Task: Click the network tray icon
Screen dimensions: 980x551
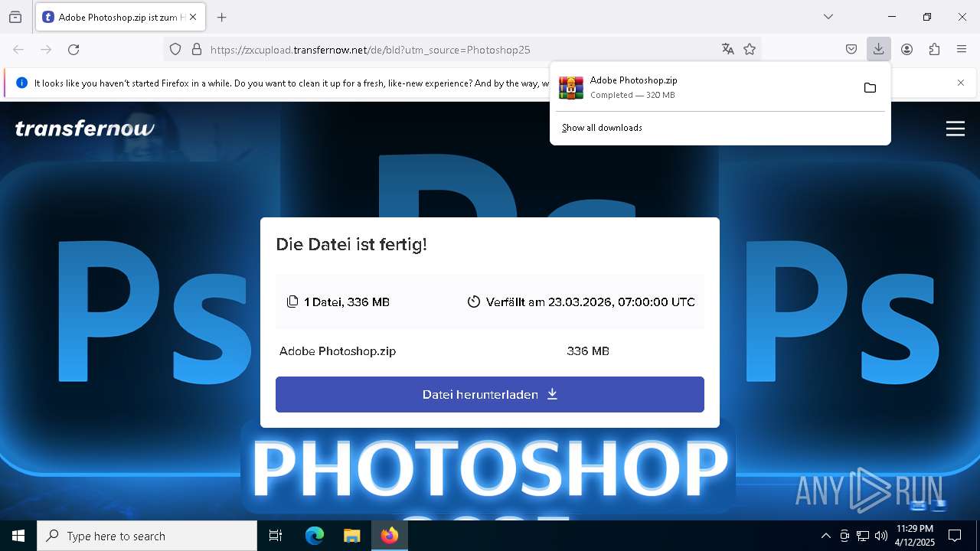Action: pos(863,536)
